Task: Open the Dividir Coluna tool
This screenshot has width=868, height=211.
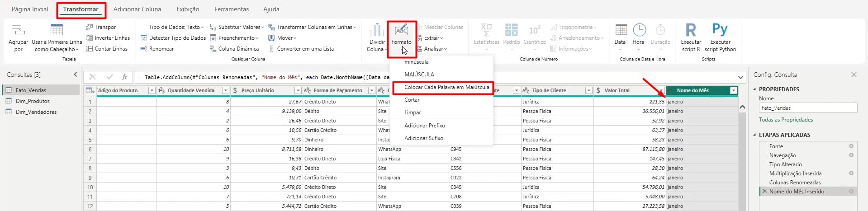Action: [x=377, y=38]
